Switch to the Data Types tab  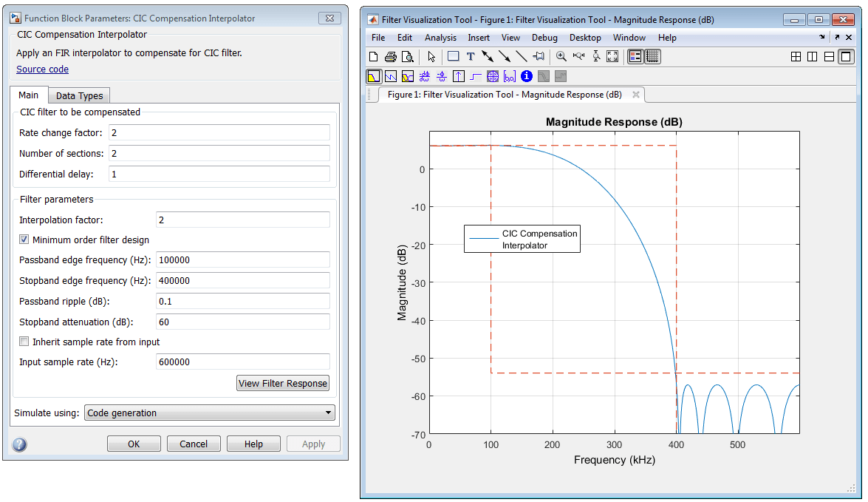tap(79, 95)
